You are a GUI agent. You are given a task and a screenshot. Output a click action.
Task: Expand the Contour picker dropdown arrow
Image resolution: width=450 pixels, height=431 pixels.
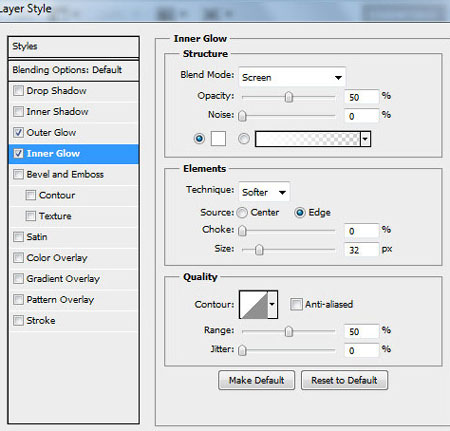(272, 304)
